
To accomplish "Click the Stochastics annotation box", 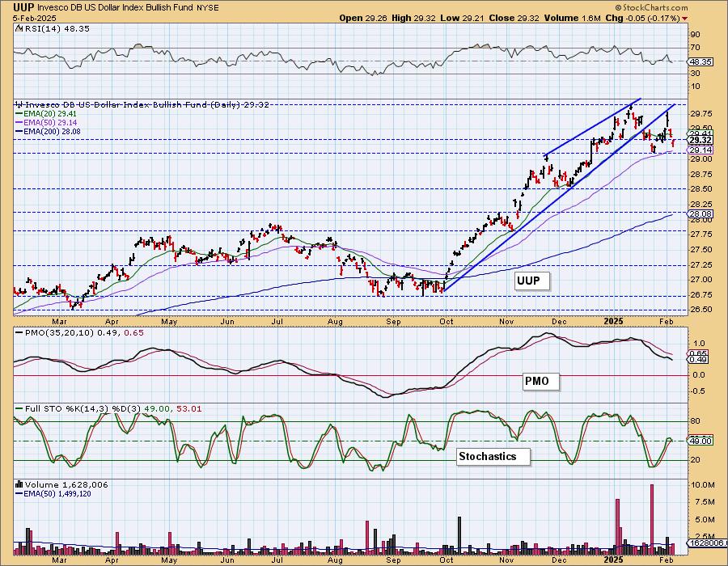I will (x=493, y=457).
